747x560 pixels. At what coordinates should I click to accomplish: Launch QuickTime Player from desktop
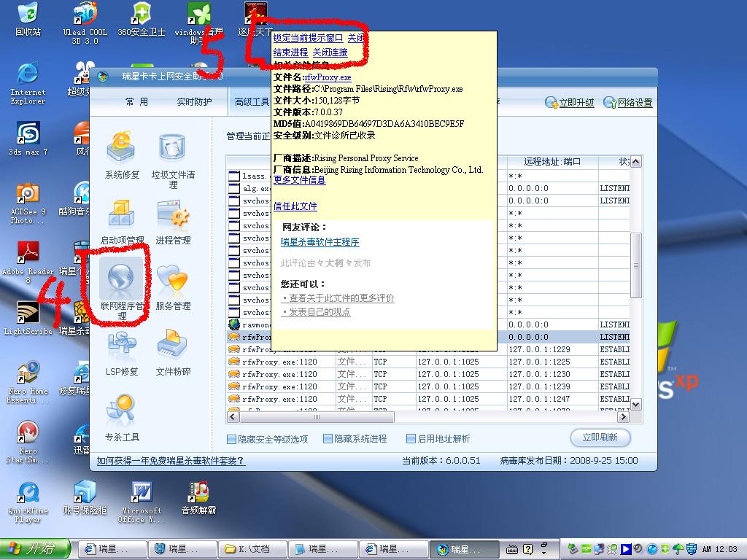coord(28,502)
